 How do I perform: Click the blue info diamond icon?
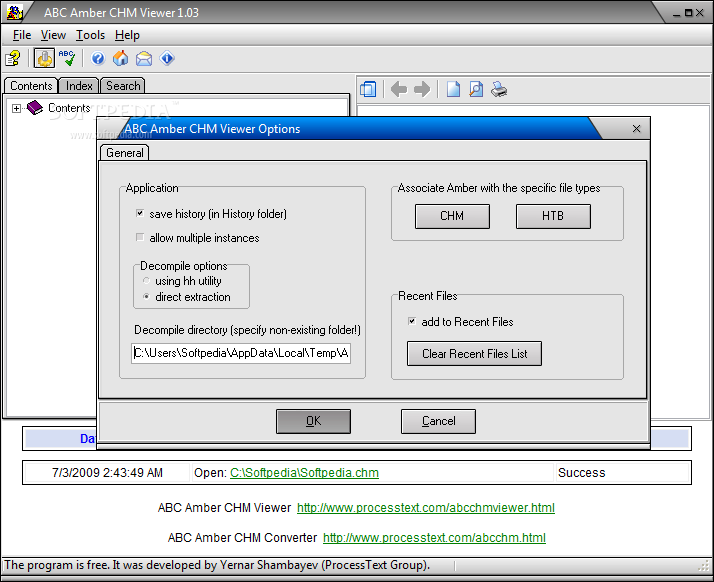coord(167,58)
